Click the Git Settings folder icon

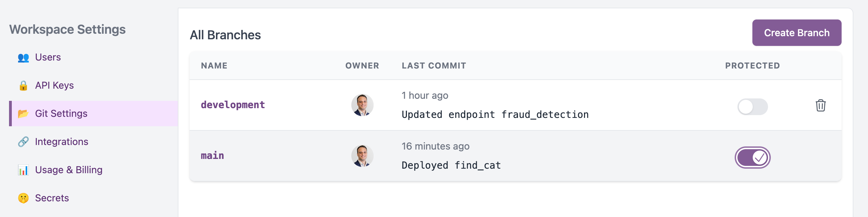[23, 114]
